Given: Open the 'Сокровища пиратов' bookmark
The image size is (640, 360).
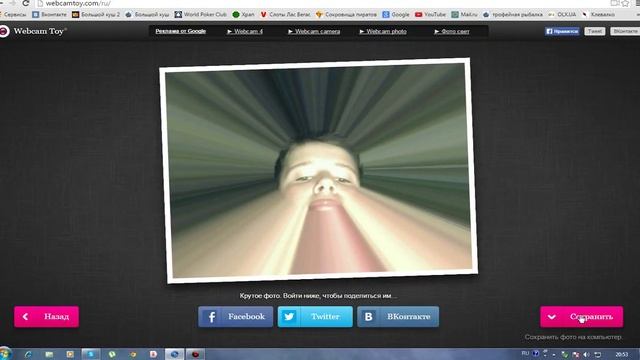Looking at the screenshot, I should click(x=346, y=14).
